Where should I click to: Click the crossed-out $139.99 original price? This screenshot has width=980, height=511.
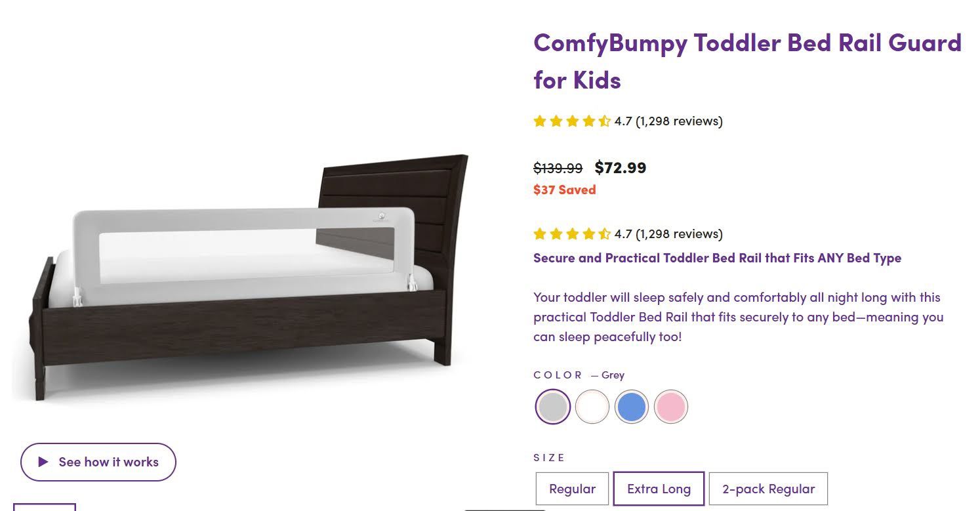coord(557,168)
